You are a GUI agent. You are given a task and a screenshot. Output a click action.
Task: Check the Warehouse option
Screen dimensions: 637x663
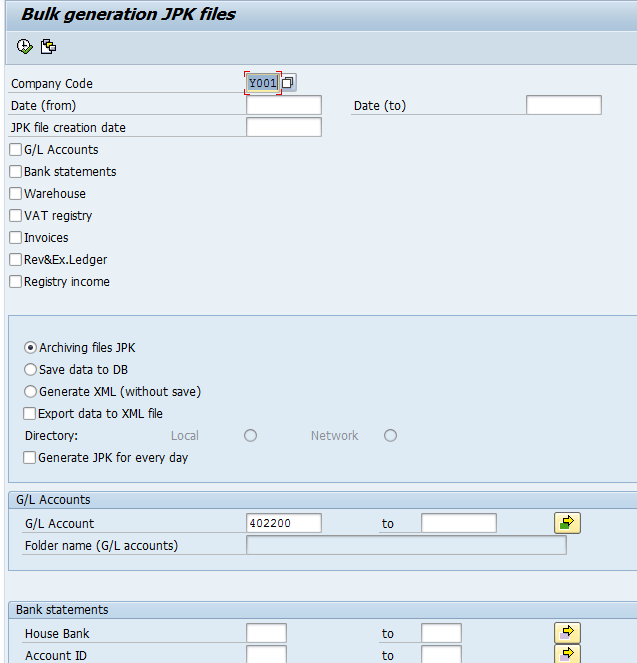[16, 194]
